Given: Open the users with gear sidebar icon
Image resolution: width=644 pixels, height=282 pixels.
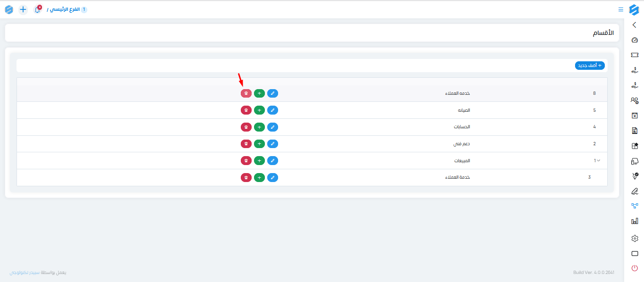Looking at the screenshot, I should tap(635, 100).
